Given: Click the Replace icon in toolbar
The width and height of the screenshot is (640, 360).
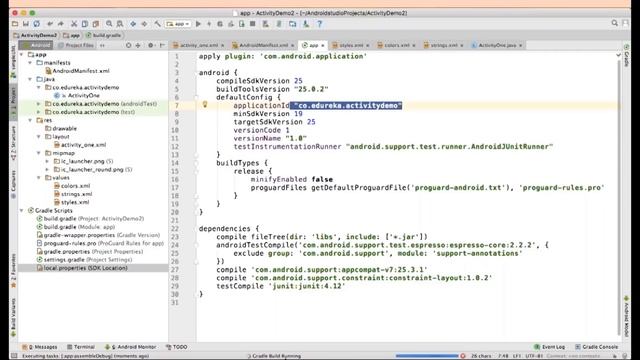Looking at the screenshot, I should [120, 24].
